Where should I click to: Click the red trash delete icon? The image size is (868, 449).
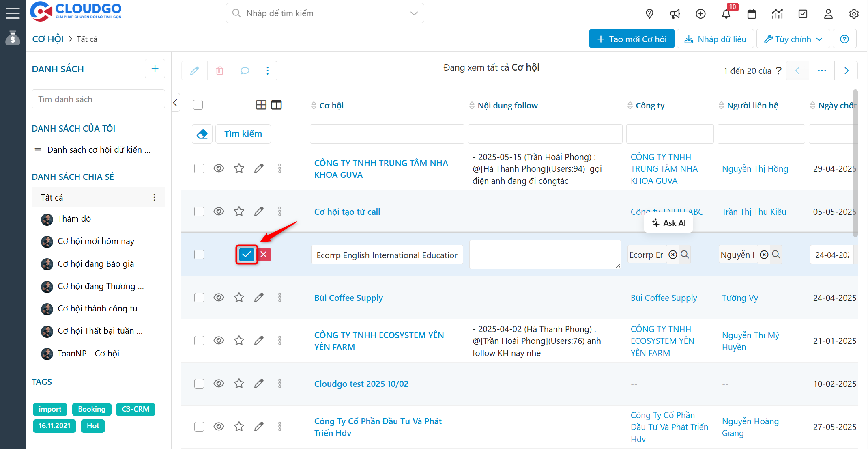coord(219,71)
